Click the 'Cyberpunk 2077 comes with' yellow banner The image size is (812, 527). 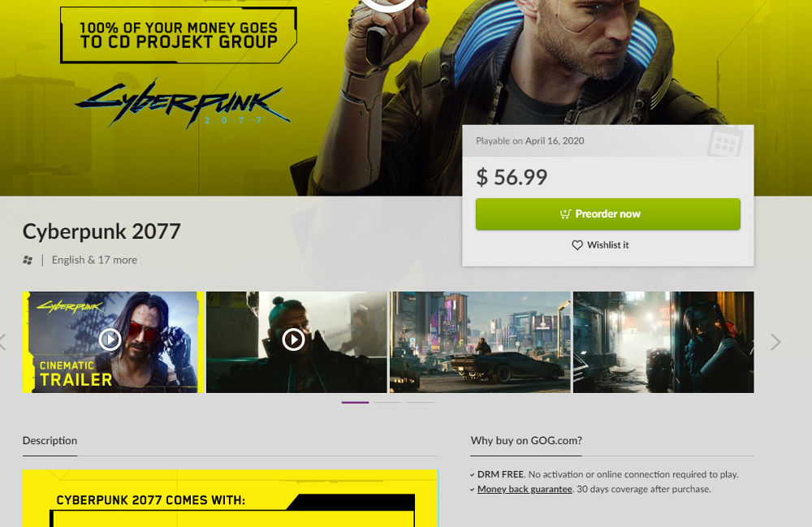click(x=231, y=498)
